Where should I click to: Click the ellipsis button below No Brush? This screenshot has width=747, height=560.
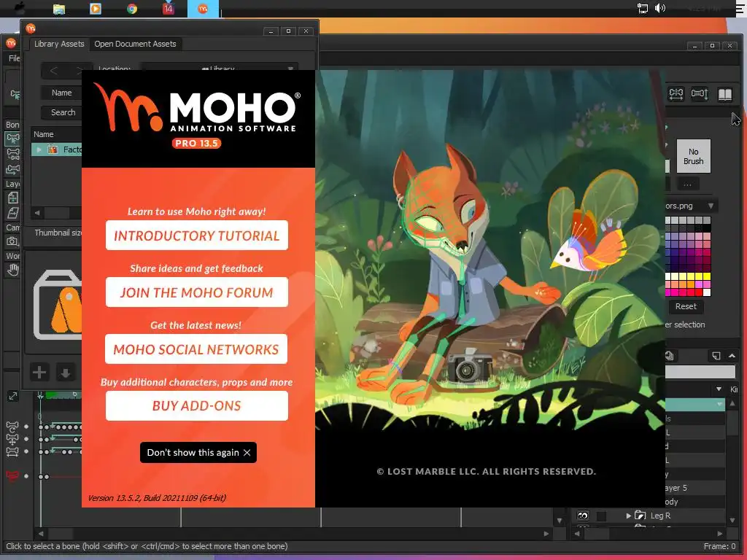pyautogui.click(x=687, y=184)
